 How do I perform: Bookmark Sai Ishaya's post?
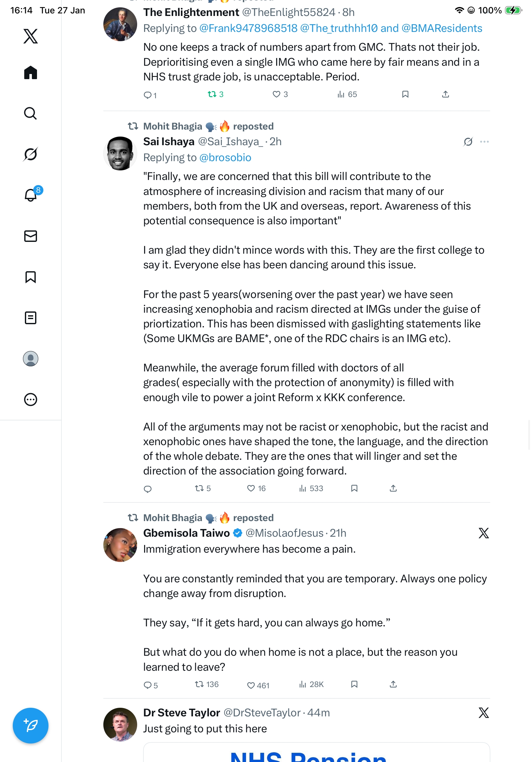(354, 488)
